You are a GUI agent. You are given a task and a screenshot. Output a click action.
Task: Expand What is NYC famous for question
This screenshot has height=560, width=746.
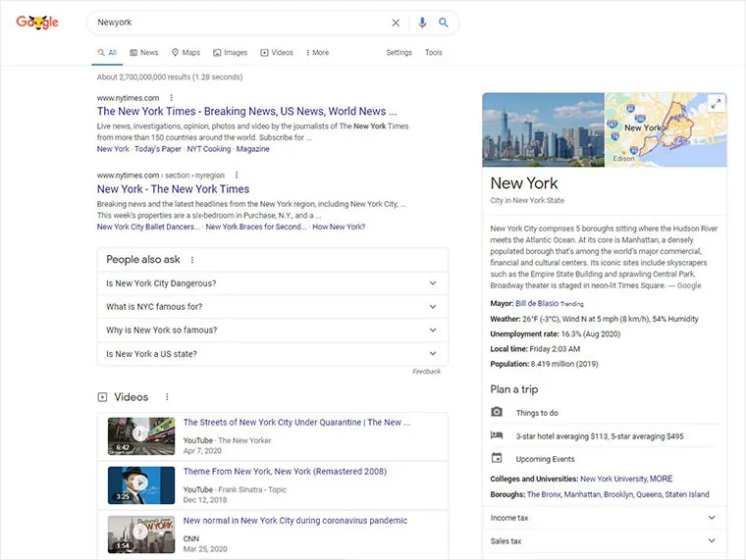273,307
